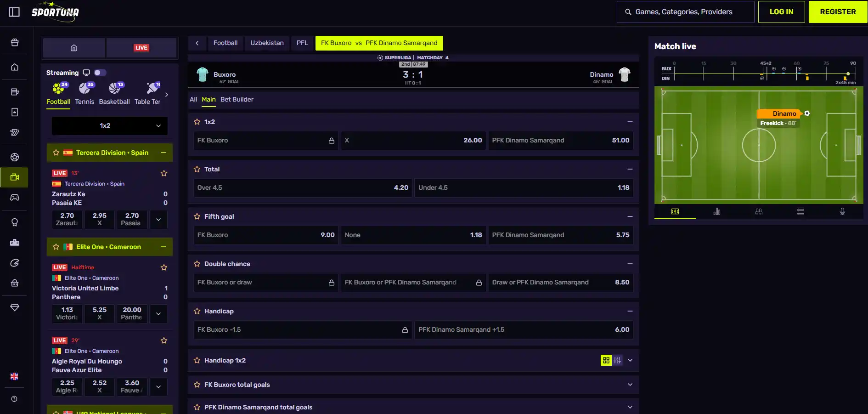Open the 1x2 market type dropdown

point(110,126)
